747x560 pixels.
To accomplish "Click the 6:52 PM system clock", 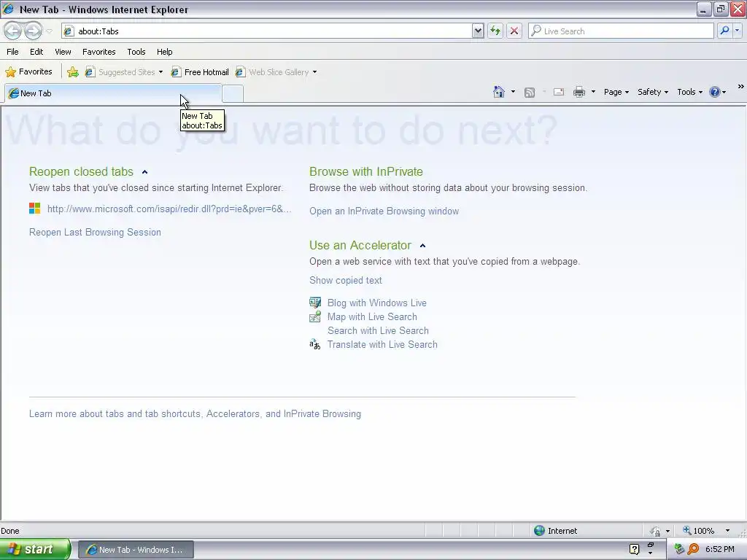I will [720, 549].
